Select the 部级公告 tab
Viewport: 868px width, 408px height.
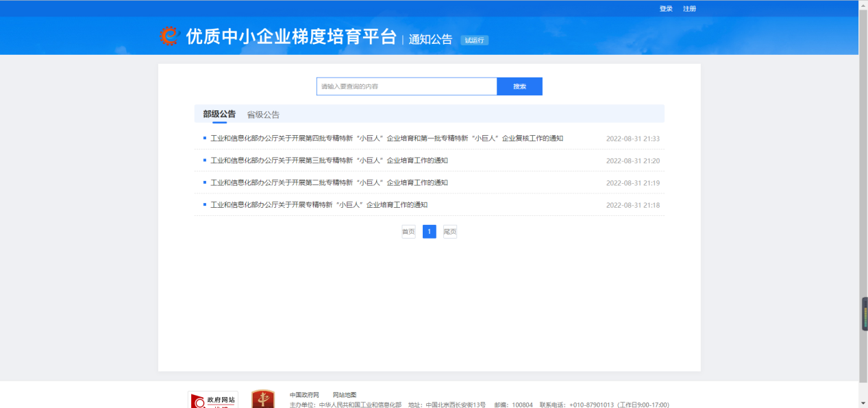pyautogui.click(x=219, y=114)
